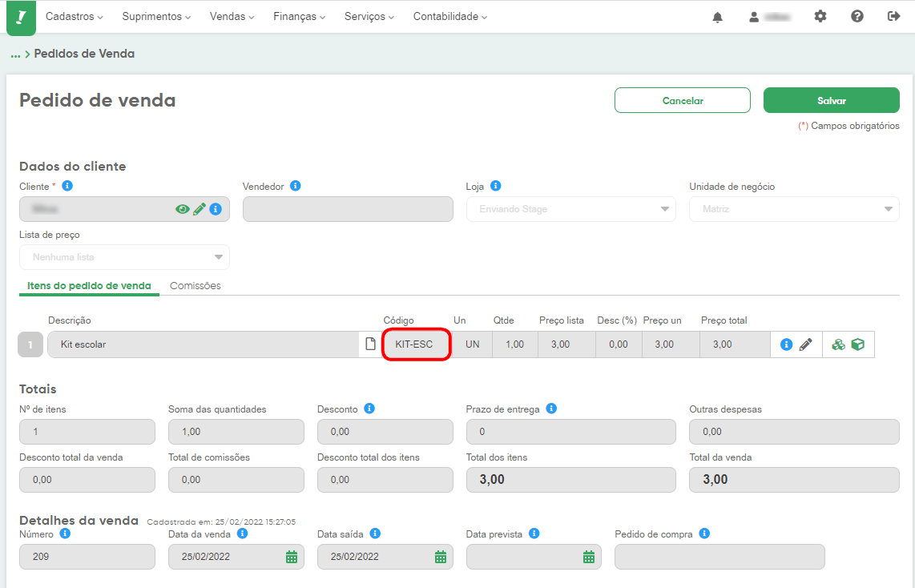Click the Total de comissões field
915x588 pixels.
pyautogui.click(x=236, y=480)
